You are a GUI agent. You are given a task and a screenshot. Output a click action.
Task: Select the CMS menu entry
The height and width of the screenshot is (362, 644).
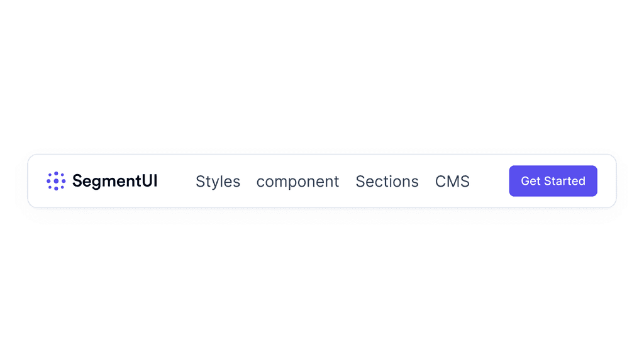pyautogui.click(x=452, y=182)
